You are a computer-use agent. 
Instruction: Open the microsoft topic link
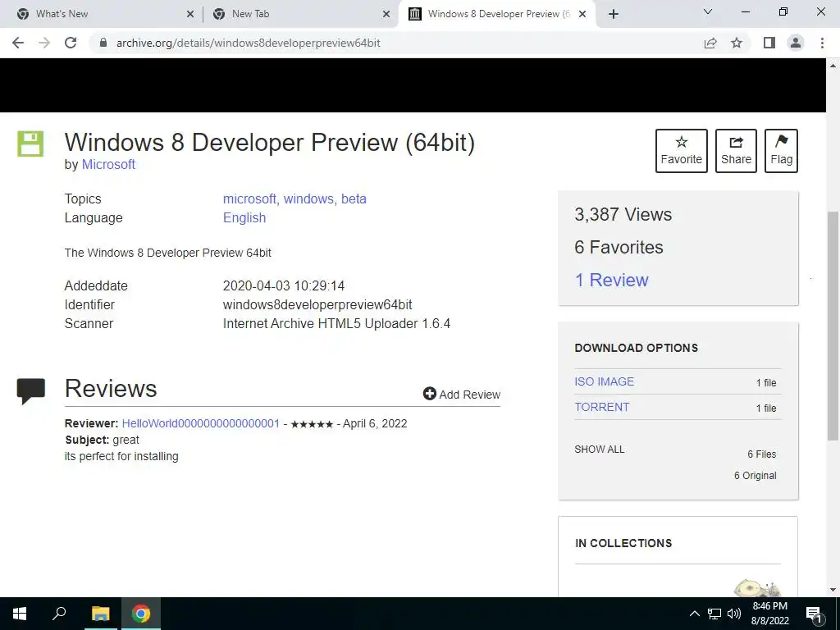click(x=249, y=199)
